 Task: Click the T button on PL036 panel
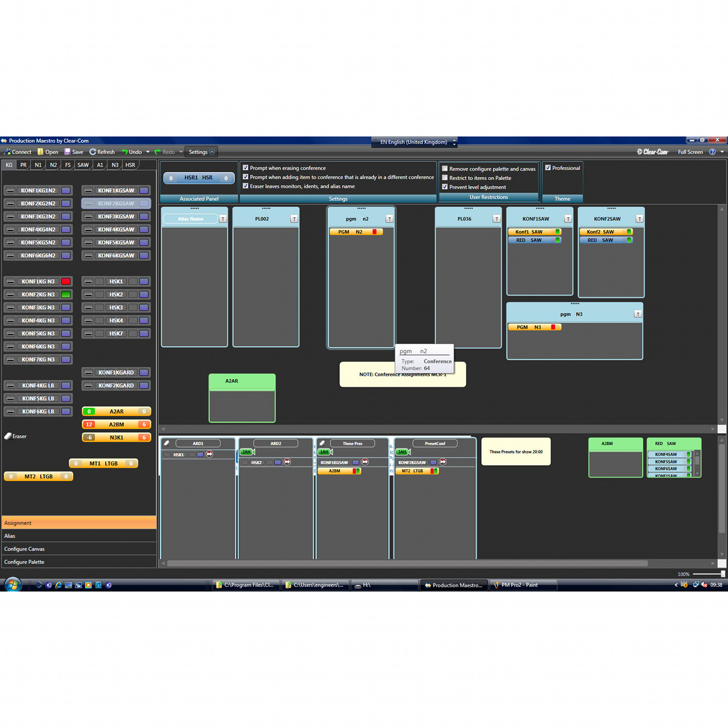point(496,219)
